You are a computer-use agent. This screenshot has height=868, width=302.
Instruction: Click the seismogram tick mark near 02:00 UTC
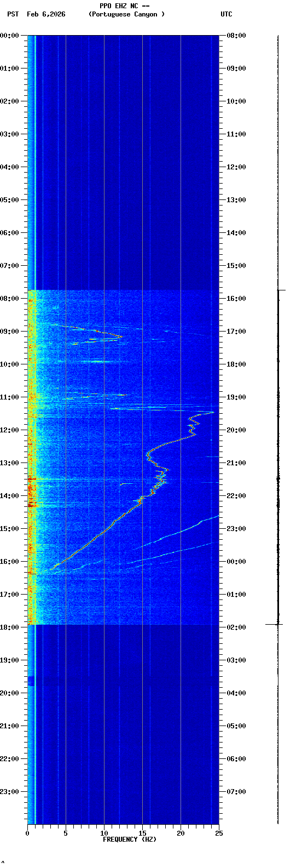pos(274,624)
